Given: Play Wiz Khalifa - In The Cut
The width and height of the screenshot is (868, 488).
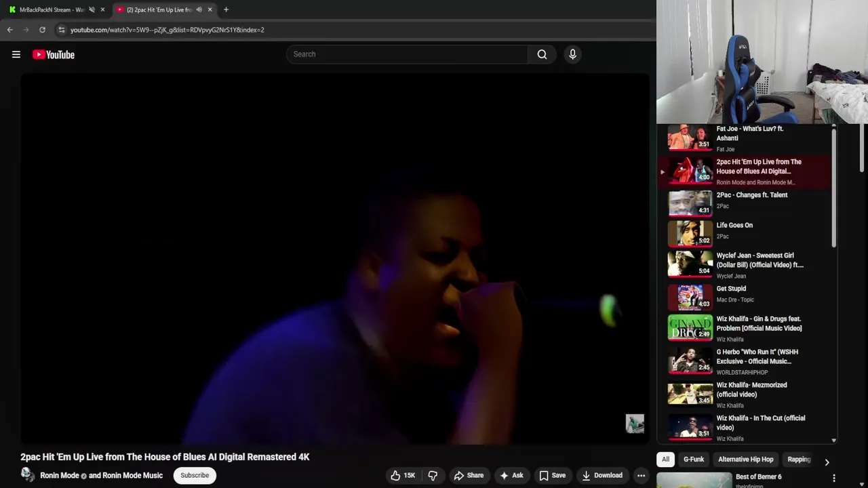Looking at the screenshot, I should tap(744, 428).
